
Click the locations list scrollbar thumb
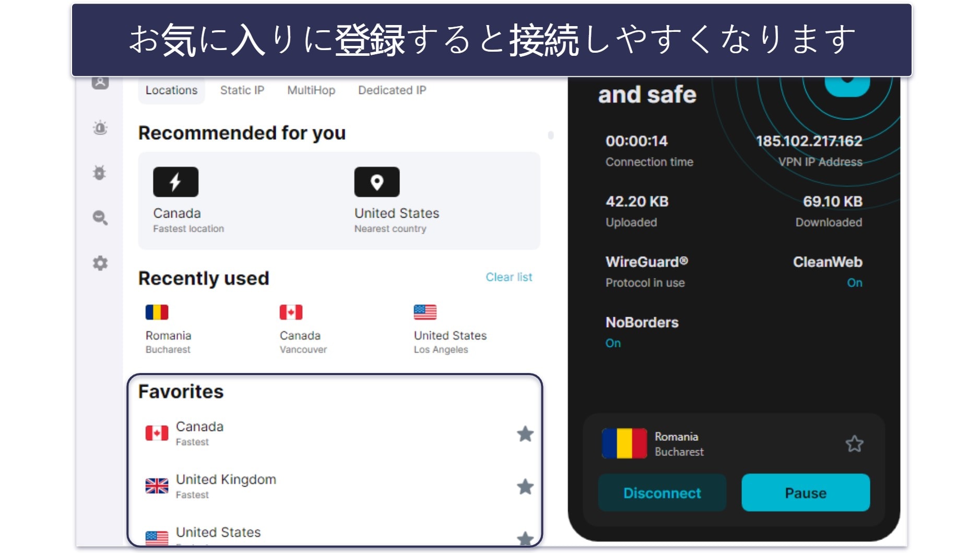(x=550, y=135)
